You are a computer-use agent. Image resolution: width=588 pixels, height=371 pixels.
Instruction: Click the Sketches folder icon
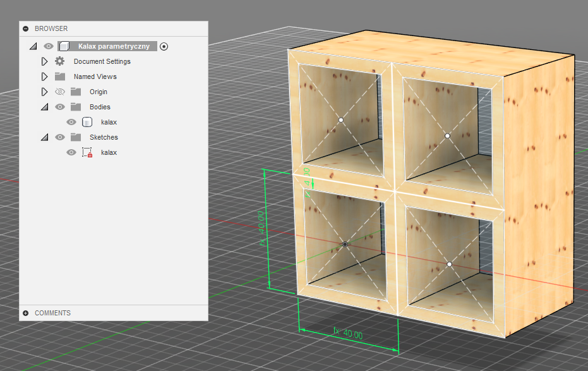coord(76,137)
